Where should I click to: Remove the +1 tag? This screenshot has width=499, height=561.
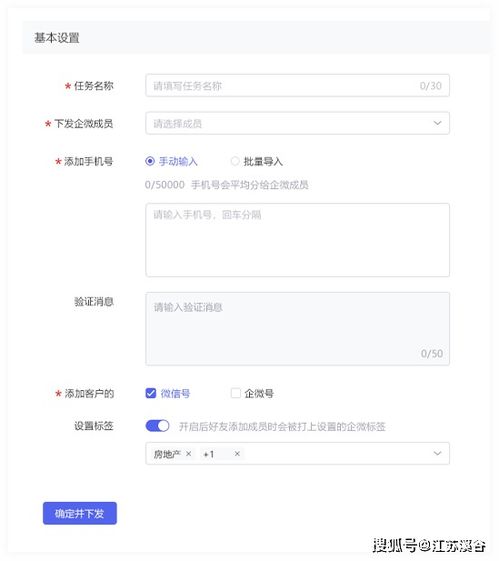237,454
